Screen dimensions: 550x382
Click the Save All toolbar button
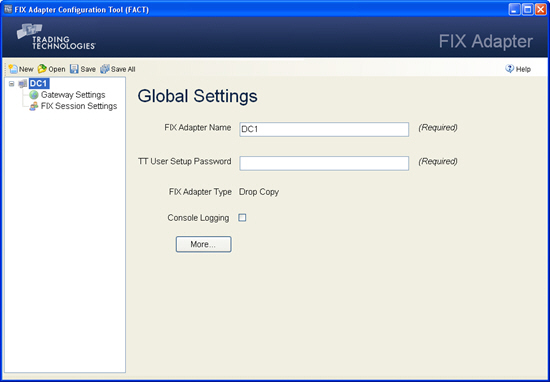[x=118, y=69]
